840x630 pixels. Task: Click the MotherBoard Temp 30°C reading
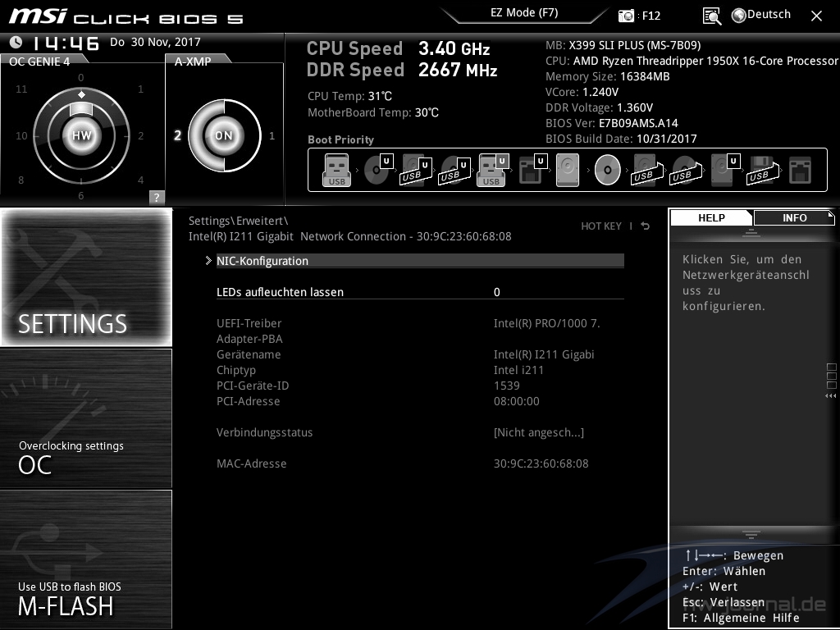click(373, 112)
